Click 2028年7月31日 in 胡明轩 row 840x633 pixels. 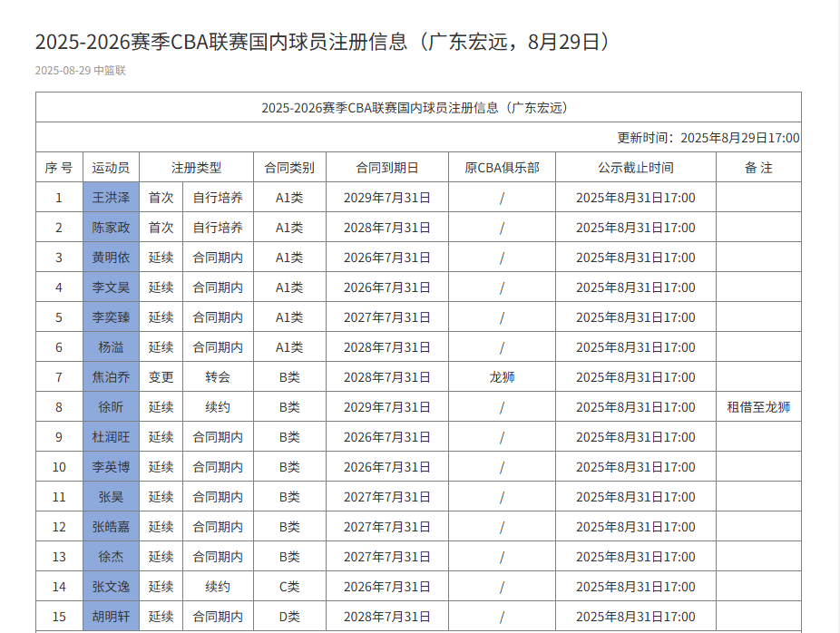[386, 617]
